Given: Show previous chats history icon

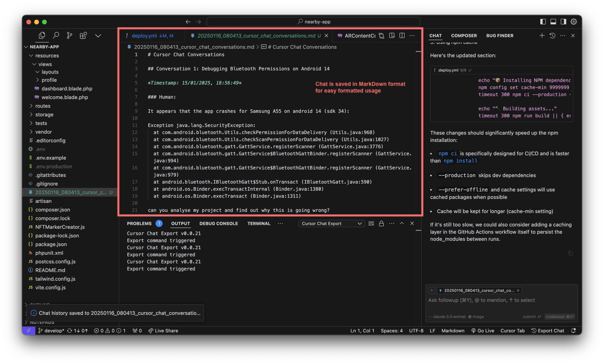Looking at the screenshot, I should pyautogui.click(x=552, y=35).
